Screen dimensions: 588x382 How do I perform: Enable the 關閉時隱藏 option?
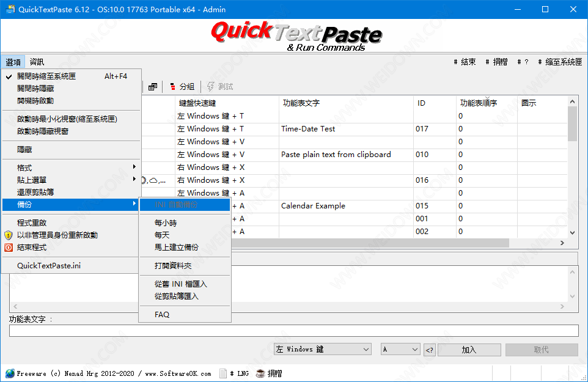(x=35, y=89)
